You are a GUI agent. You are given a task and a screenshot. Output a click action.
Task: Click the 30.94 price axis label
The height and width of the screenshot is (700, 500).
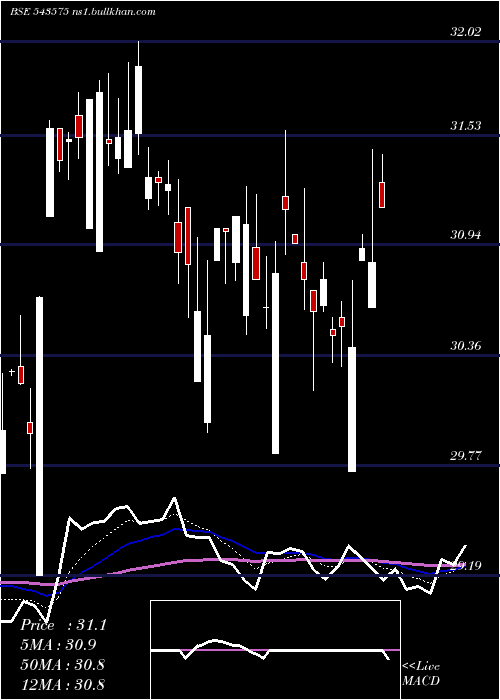(x=466, y=235)
